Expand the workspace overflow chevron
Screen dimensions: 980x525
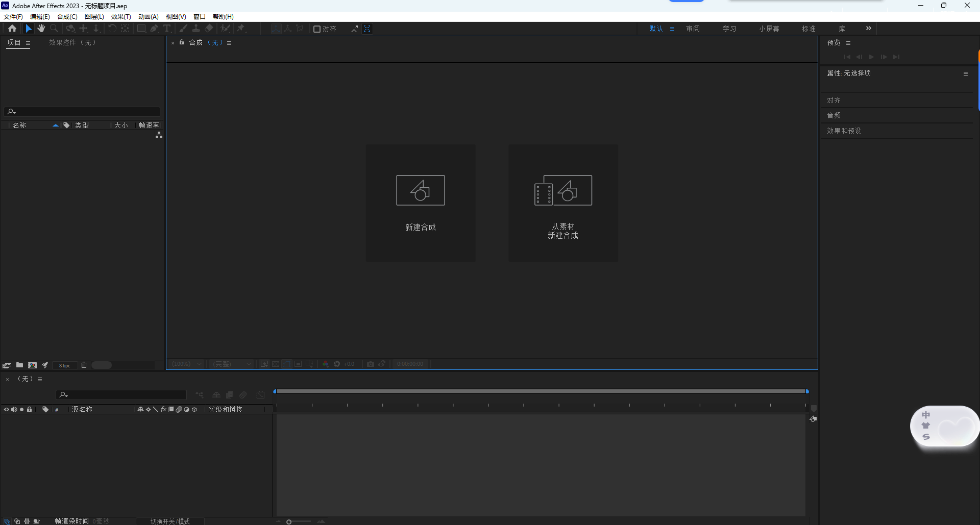point(869,28)
